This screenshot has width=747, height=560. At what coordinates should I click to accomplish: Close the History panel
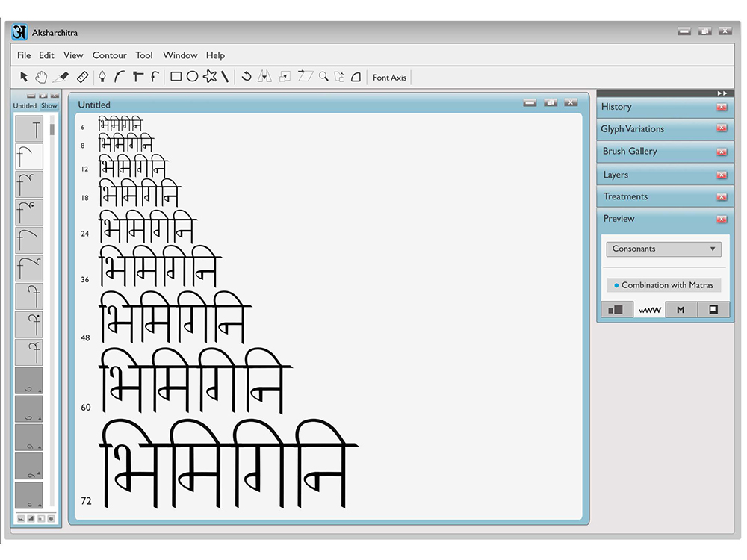[x=722, y=107]
